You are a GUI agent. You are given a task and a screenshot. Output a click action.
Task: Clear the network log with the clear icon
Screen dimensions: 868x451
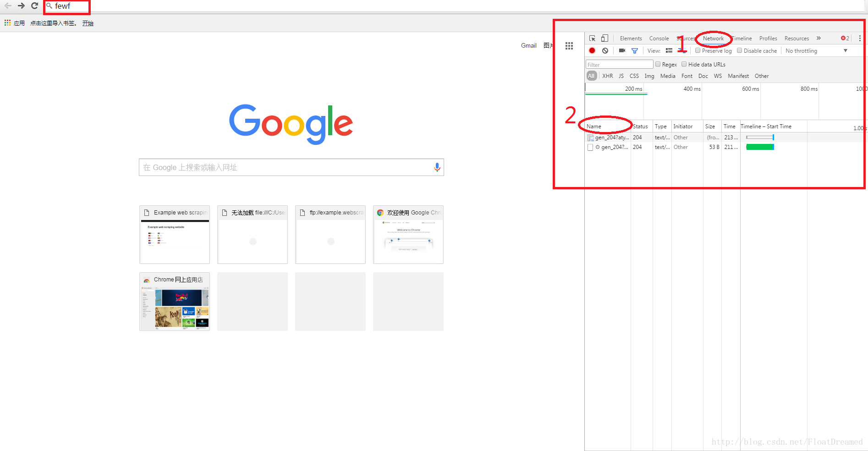pyautogui.click(x=605, y=51)
